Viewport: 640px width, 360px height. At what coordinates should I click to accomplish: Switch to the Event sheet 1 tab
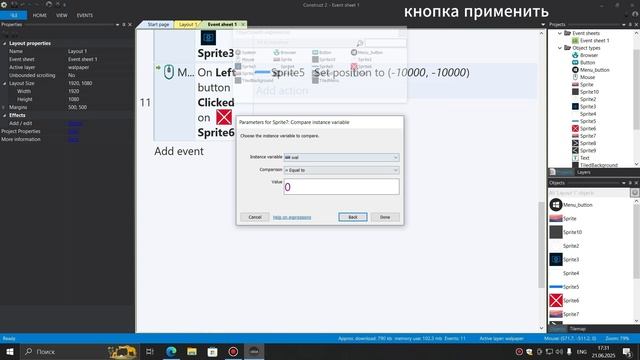click(x=223, y=24)
